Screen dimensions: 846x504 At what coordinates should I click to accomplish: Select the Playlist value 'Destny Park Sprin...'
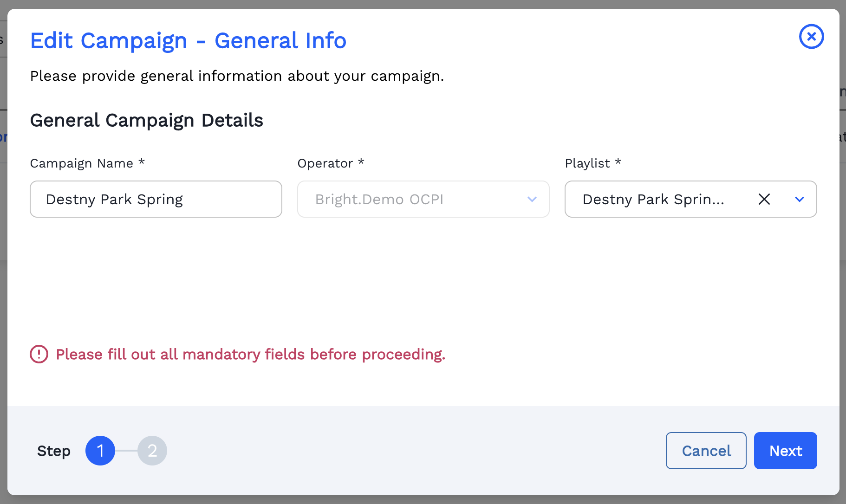(653, 199)
